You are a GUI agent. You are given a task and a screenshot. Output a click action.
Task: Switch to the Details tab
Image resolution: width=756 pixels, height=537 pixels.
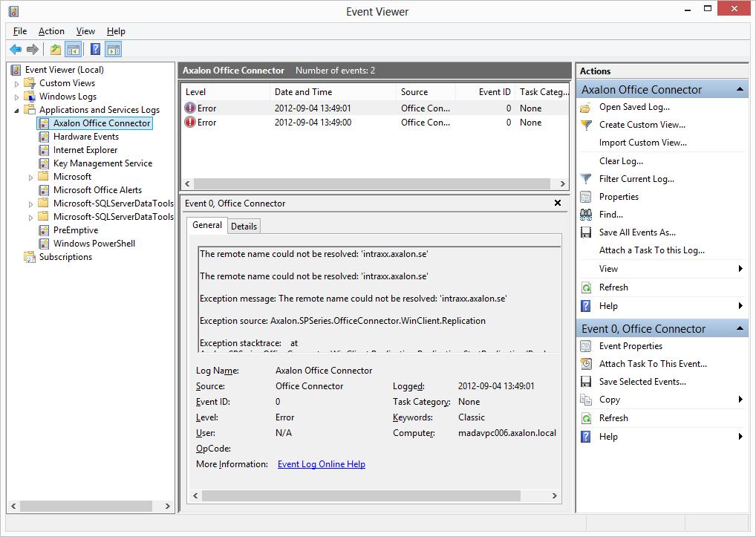tap(244, 226)
